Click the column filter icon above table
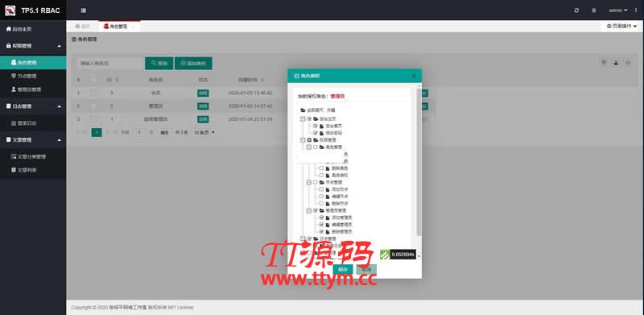644x315 pixels. click(x=604, y=63)
